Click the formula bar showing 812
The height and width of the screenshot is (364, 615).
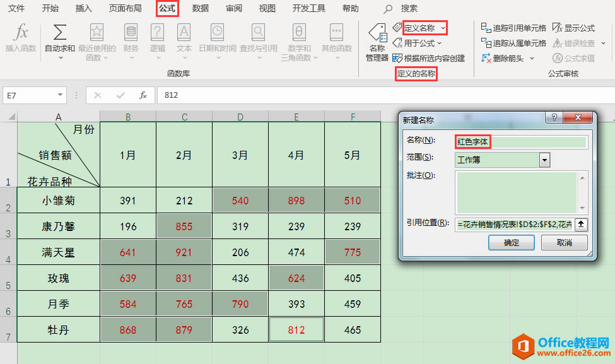click(x=386, y=95)
